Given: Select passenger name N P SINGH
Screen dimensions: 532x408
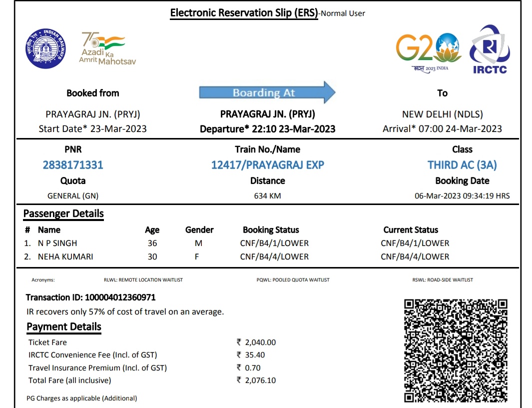Looking at the screenshot, I should (57, 243).
